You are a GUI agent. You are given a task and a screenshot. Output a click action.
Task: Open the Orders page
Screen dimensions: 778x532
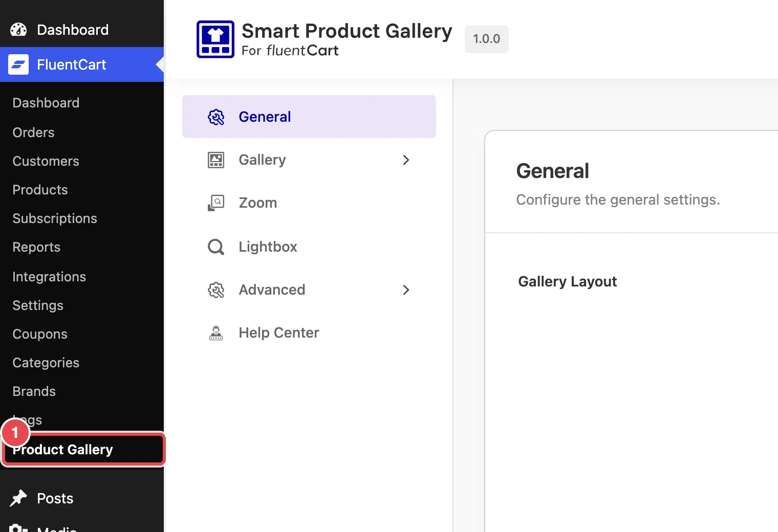(33, 132)
